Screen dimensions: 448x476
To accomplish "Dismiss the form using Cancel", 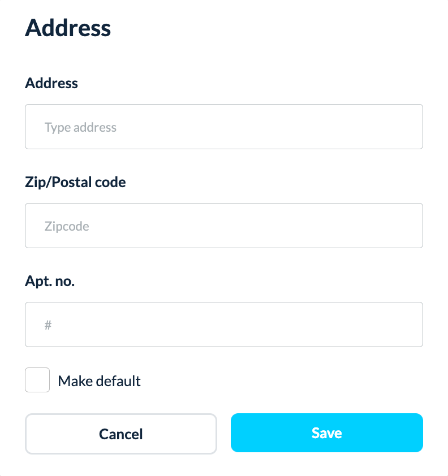I will 120,434.
